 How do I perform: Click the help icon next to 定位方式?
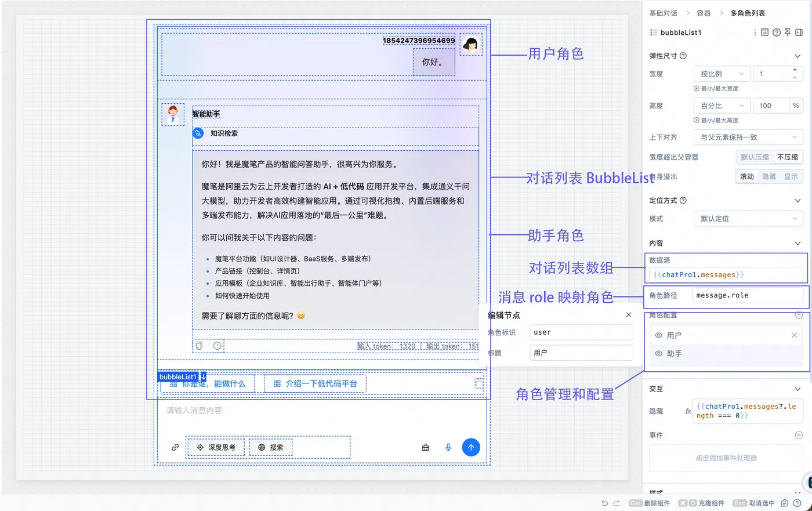tap(683, 200)
